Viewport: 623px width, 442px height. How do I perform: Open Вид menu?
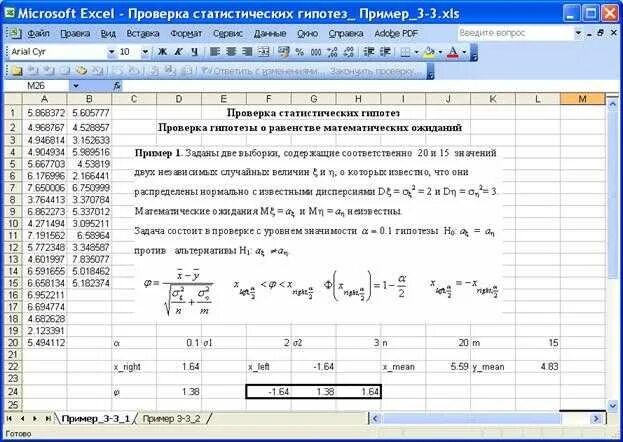(108, 33)
